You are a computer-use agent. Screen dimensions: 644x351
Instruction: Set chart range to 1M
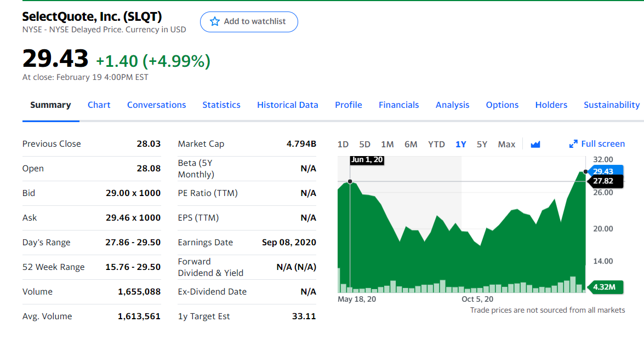387,145
